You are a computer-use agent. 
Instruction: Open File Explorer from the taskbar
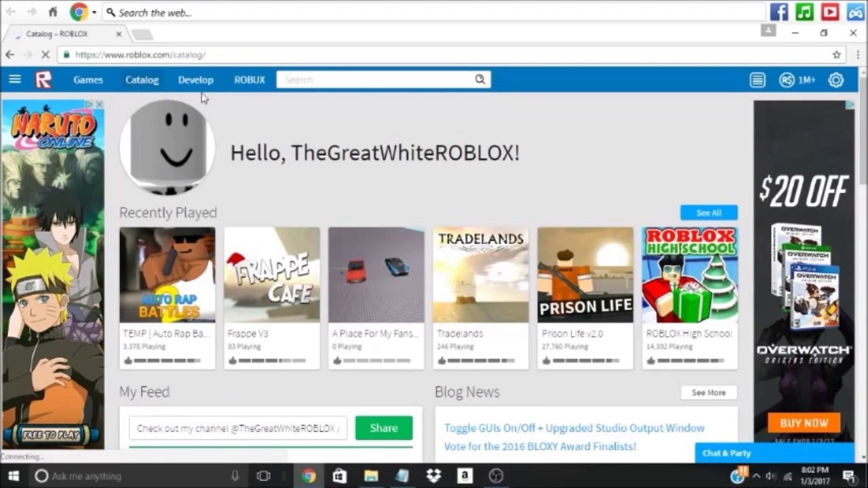pyautogui.click(x=370, y=476)
